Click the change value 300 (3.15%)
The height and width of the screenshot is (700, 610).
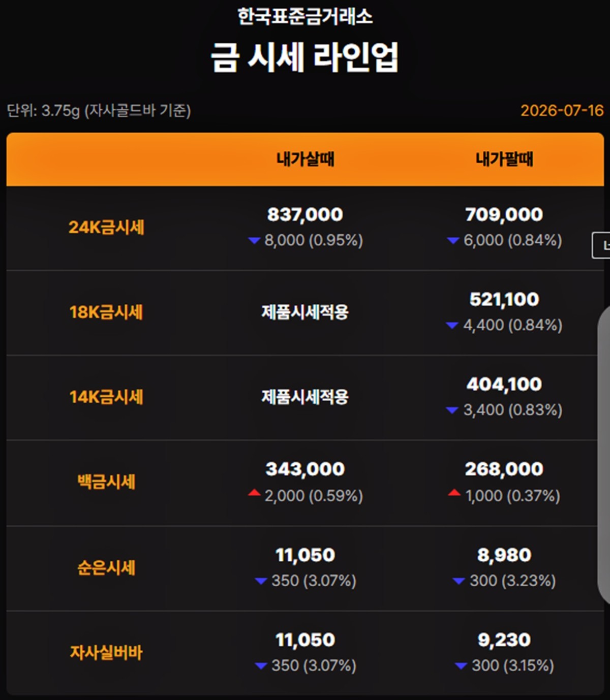(x=513, y=665)
